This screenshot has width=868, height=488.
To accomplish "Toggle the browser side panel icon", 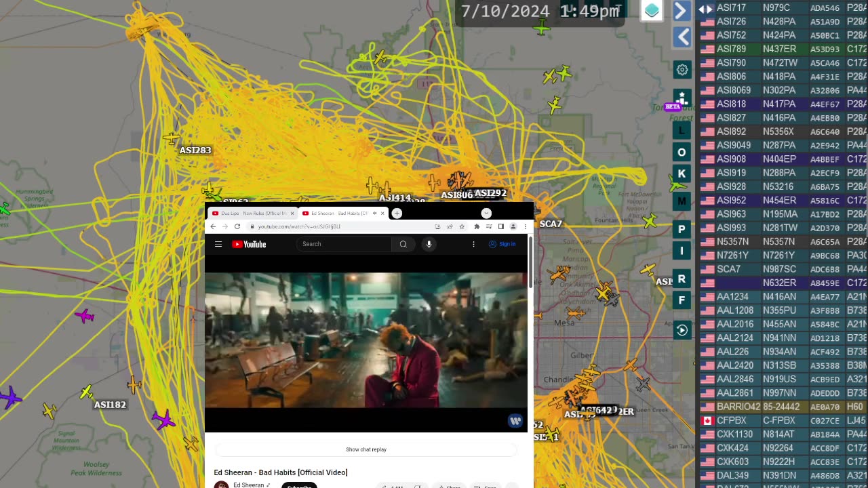I will pyautogui.click(x=501, y=226).
